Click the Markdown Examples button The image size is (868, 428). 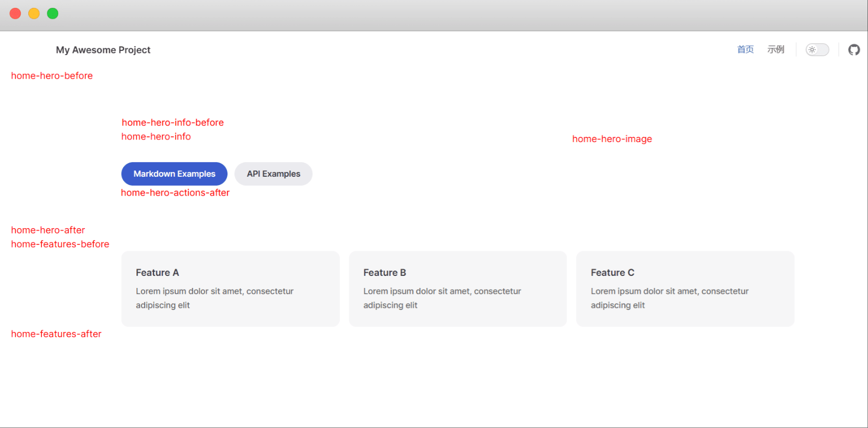point(174,174)
